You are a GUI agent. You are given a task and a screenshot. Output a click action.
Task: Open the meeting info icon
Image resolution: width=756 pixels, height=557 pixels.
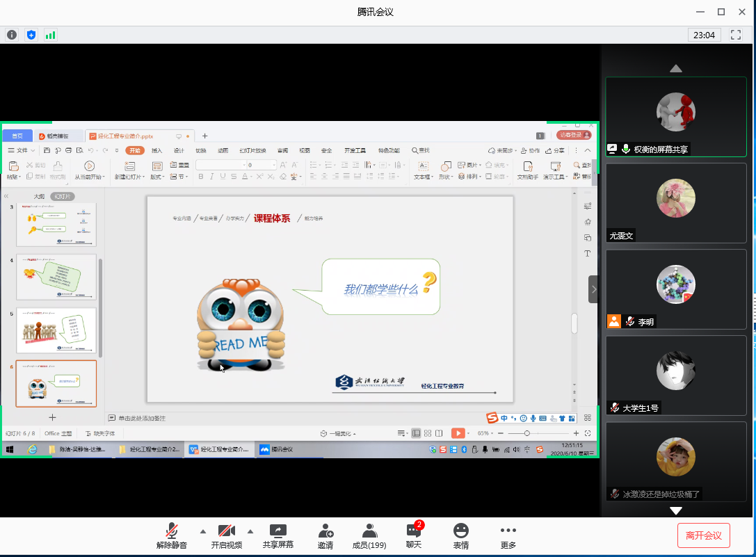[12, 35]
